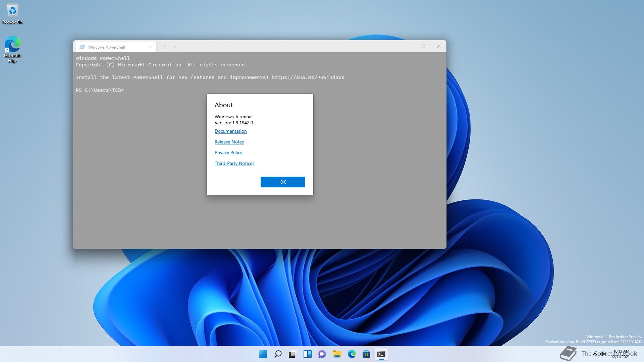Close the Windows Terminal window
This screenshot has width=644, height=362.
point(439,46)
